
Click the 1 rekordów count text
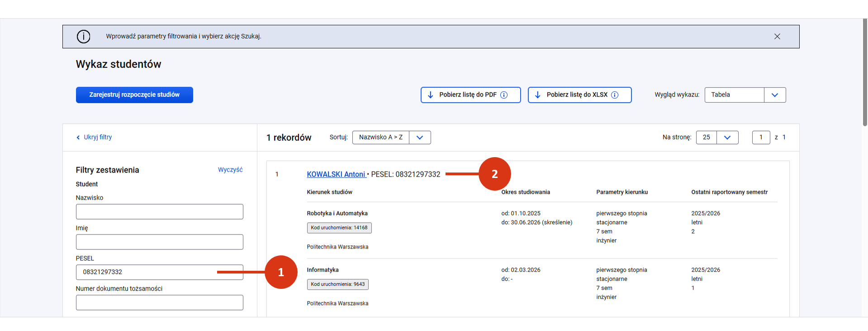[289, 138]
